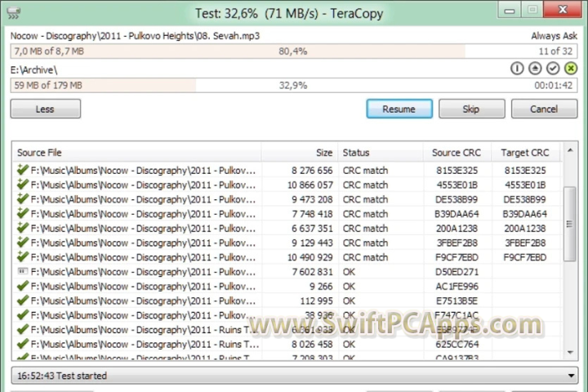Click the eject round icon beside E:\Archive\
The height and width of the screenshot is (392, 588).
535,69
